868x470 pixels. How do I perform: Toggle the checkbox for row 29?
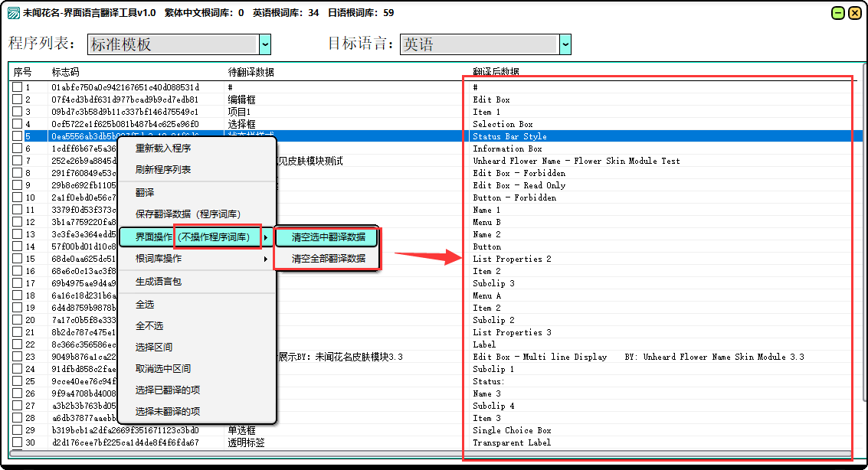click(17, 431)
